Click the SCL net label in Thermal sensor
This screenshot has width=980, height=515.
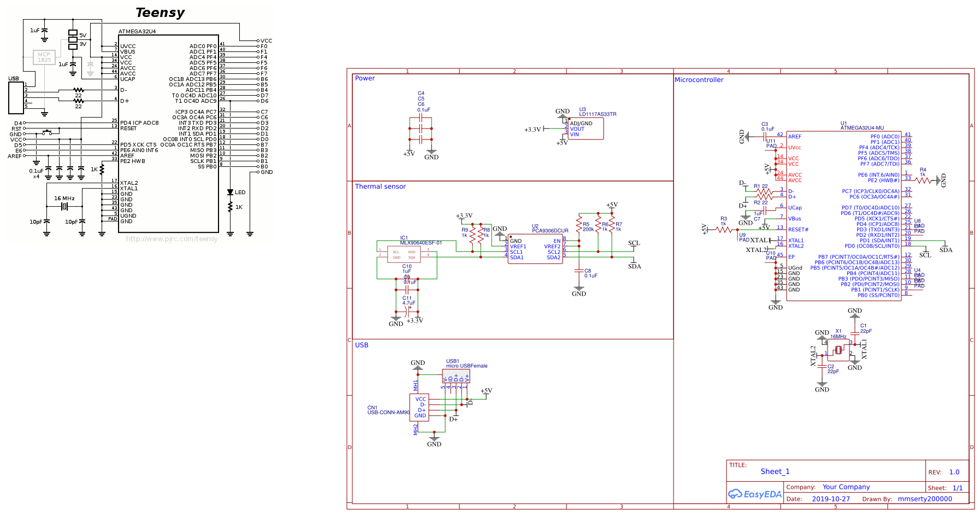(x=634, y=243)
